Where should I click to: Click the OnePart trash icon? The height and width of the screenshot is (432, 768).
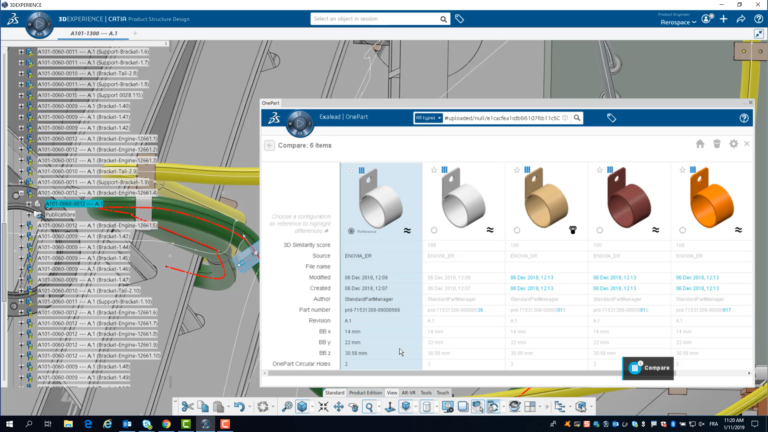point(717,144)
